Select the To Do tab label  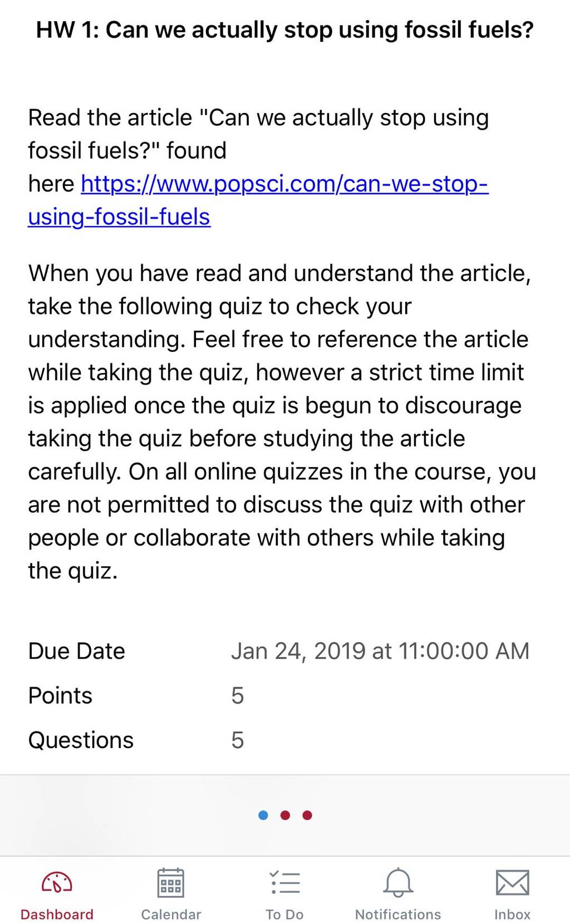[x=285, y=915]
